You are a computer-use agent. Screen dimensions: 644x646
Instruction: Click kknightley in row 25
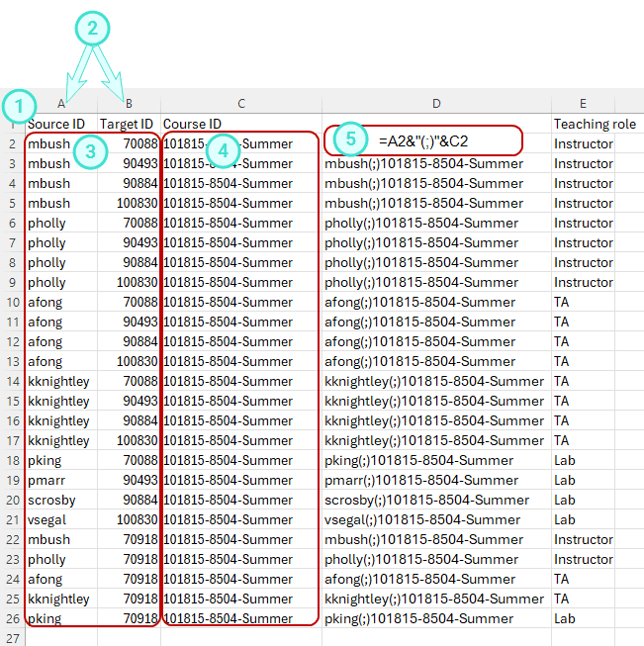pyautogui.click(x=61, y=599)
